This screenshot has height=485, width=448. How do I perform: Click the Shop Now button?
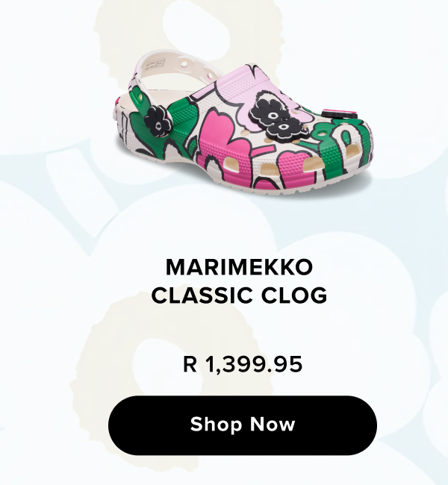tap(243, 425)
